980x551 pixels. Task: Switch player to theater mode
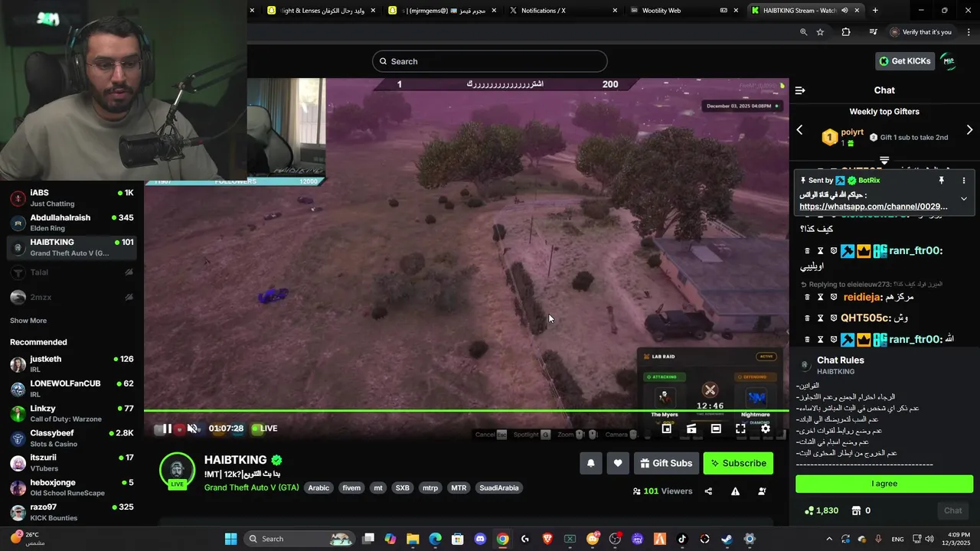coord(716,429)
